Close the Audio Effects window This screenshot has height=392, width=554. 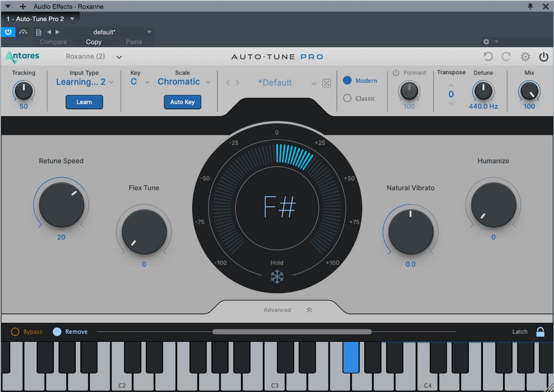(x=545, y=6)
